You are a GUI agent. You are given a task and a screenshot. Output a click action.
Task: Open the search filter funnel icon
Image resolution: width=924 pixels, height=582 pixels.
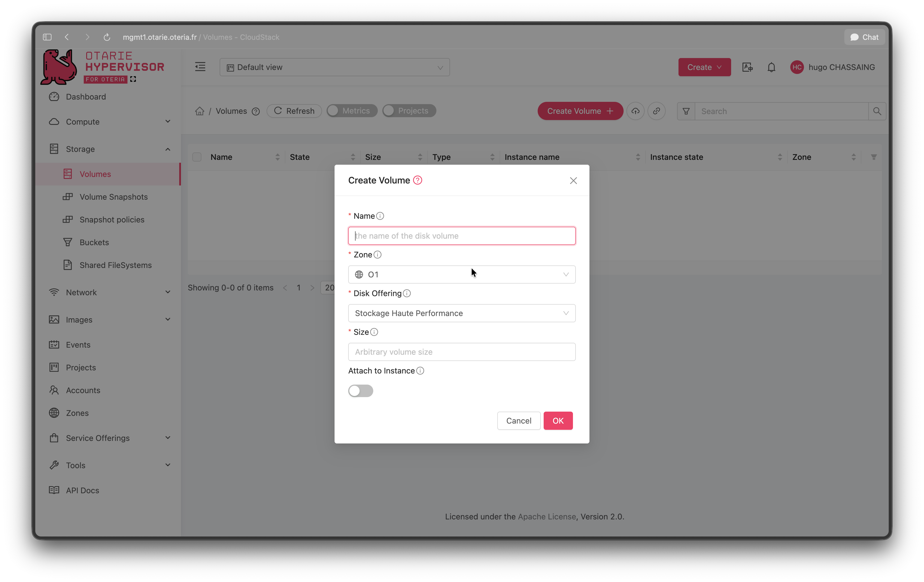(x=686, y=111)
